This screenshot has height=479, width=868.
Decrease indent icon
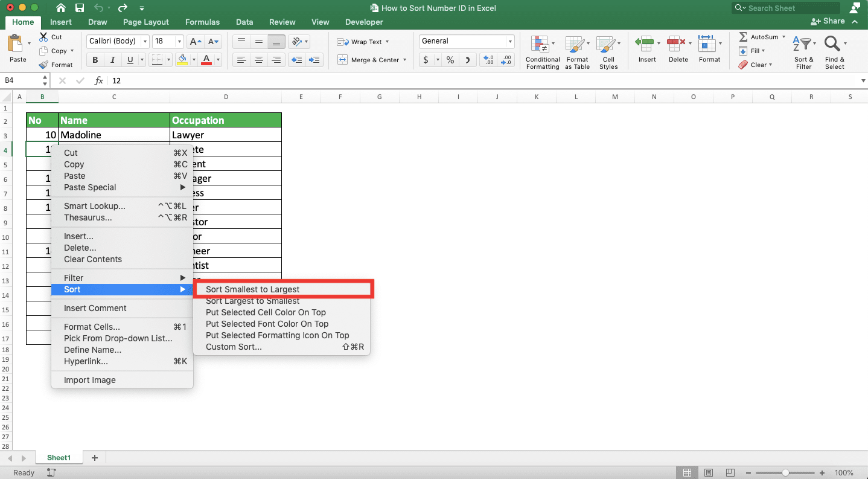click(x=296, y=60)
